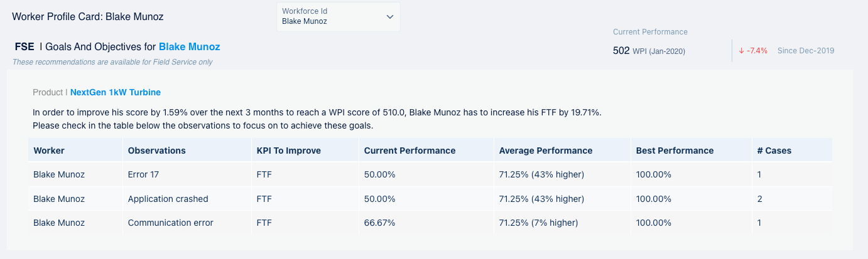Click the Since Dec-2019 label
This screenshot has width=868, height=259.
click(805, 51)
